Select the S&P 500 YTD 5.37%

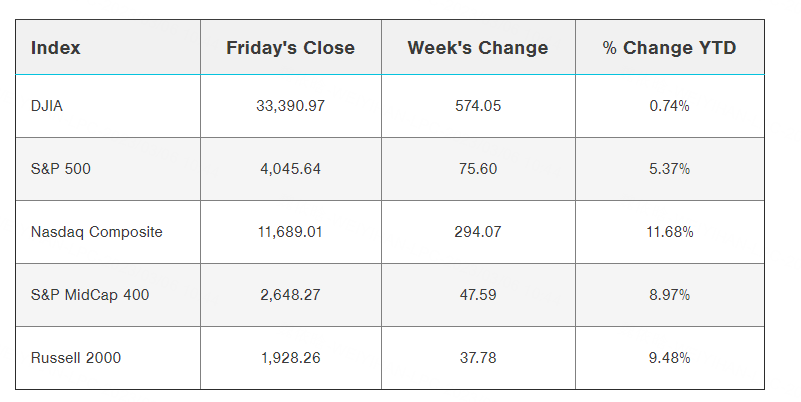(669, 169)
